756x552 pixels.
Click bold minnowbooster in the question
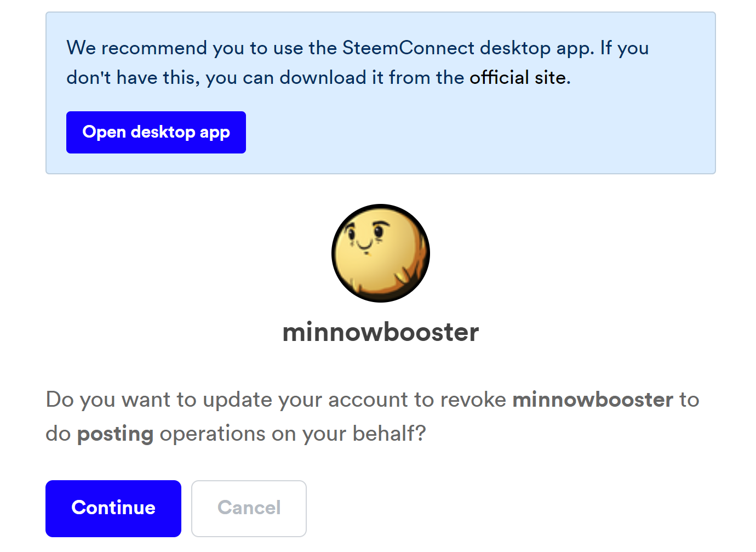tap(592, 400)
